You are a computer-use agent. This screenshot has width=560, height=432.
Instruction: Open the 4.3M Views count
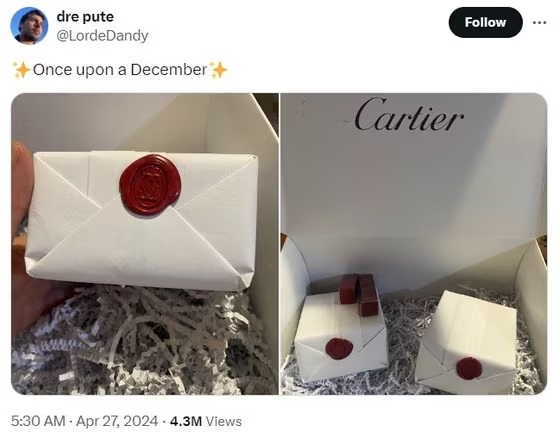206,421
